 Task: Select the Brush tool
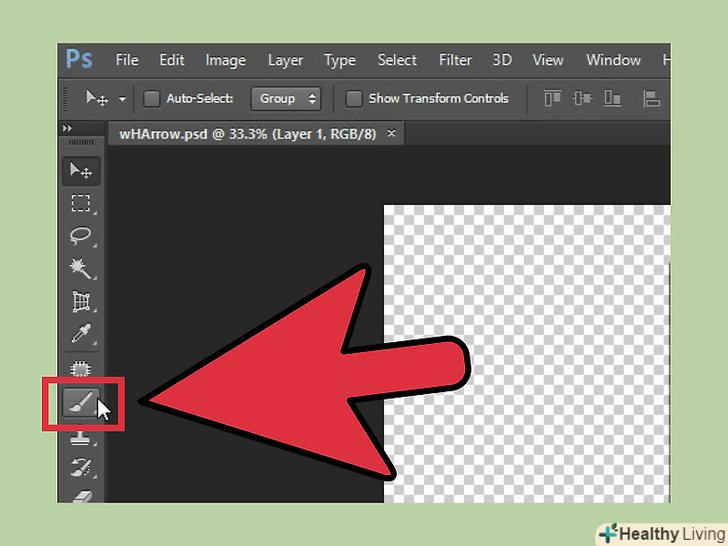point(81,402)
